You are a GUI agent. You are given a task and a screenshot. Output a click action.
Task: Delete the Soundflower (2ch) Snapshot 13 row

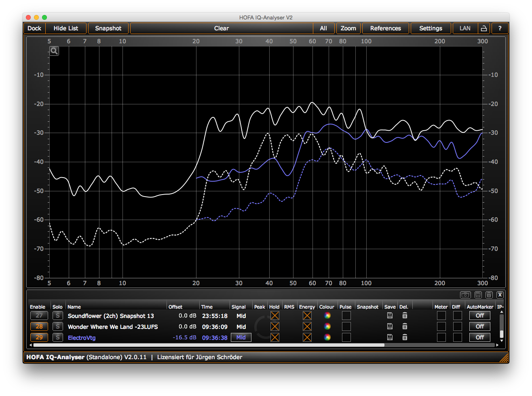[x=405, y=316]
